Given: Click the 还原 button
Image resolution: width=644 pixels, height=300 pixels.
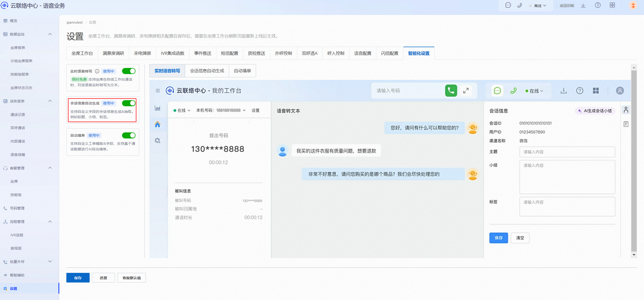Looking at the screenshot, I should pos(103,278).
